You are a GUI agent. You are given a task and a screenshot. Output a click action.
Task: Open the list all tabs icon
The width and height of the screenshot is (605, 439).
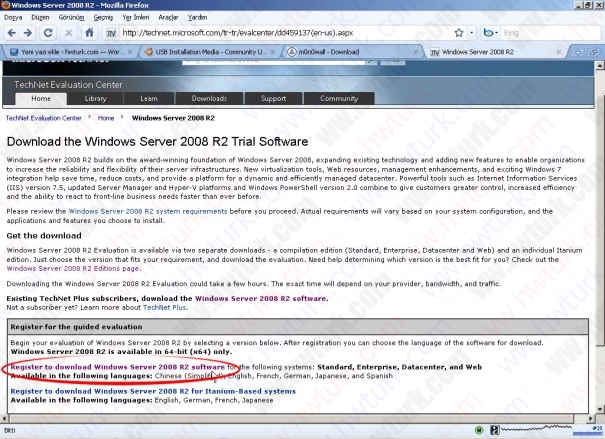593,52
